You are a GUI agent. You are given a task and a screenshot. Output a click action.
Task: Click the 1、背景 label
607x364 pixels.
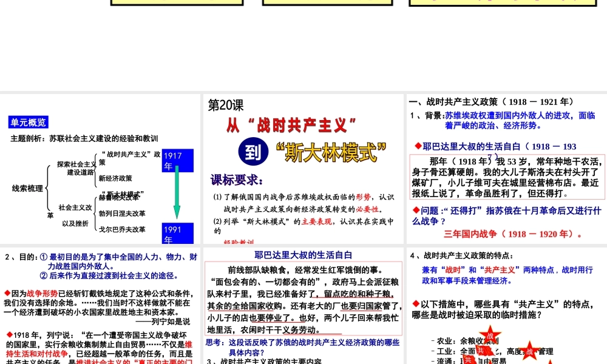pyautogui.click(x=427, y=115)
